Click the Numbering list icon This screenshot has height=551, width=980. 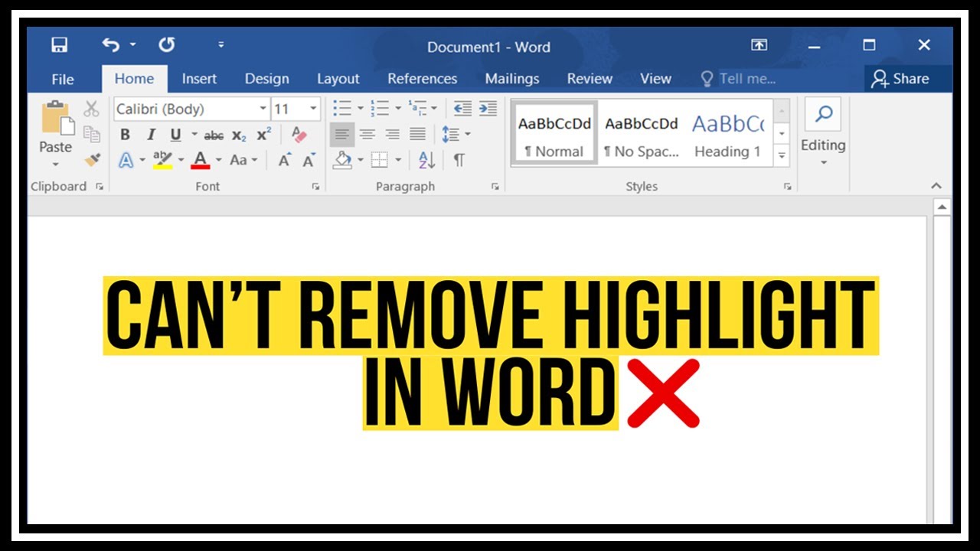pyautogui.click(x=380, y=109)
